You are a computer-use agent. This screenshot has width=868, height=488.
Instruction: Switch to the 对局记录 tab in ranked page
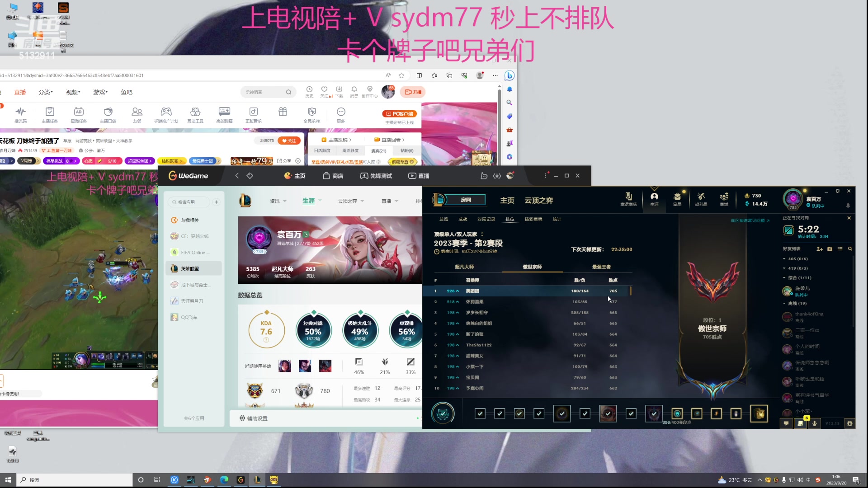tap(486, 219)
